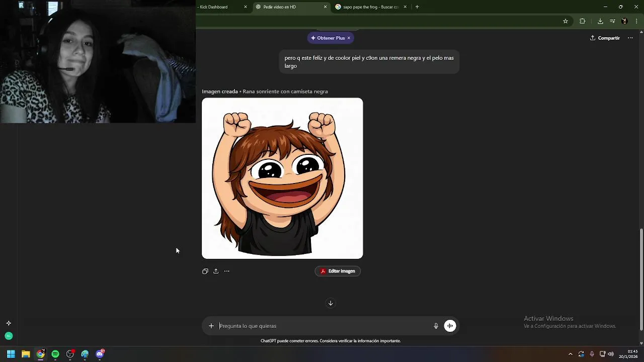The width and height of the screenshot is (644, 362).
Task: Open the media control icon in Chrome toolbar
Action: [x=612, y=21]
